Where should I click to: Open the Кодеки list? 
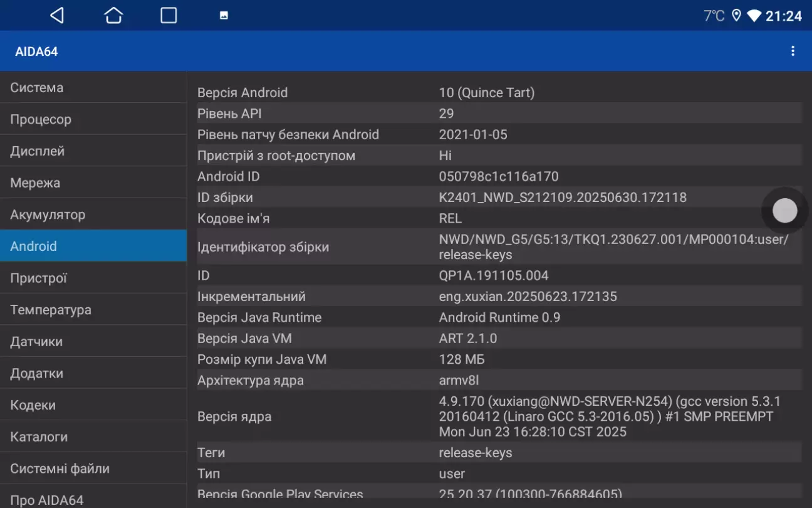(93, 405)
